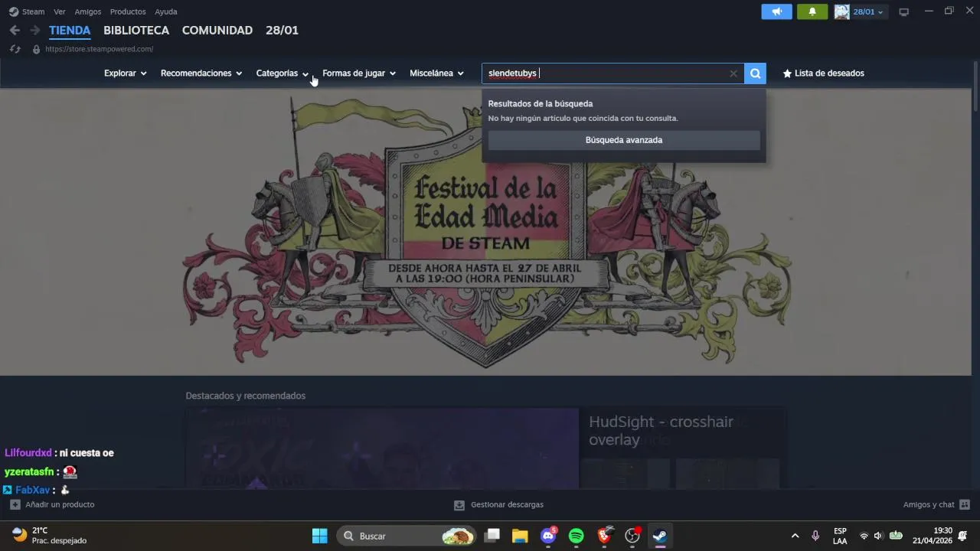Open the Ayuda menu
The image size is (980, 551).
166,11
